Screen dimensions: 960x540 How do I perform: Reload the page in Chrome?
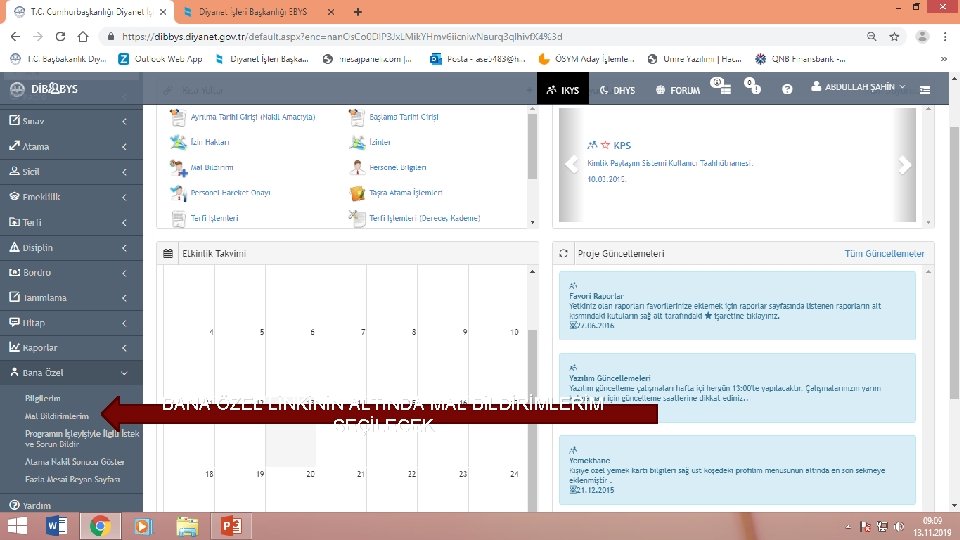click(60, 37)
